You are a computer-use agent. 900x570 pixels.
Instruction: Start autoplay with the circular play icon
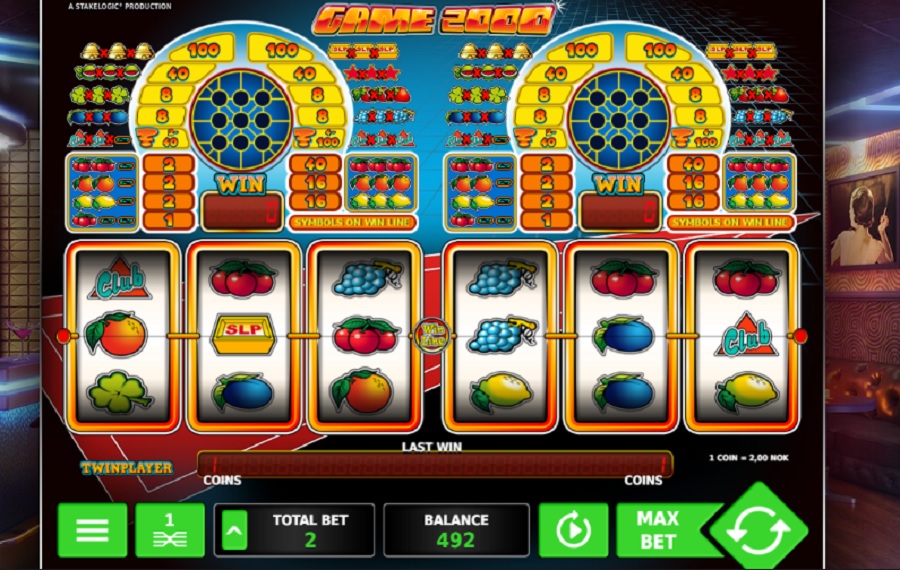(573, 530)
